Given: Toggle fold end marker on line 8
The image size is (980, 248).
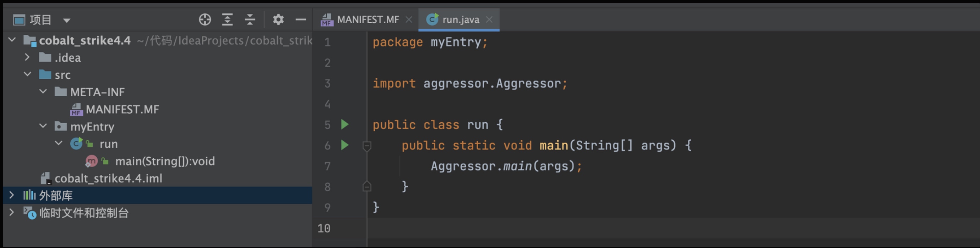Looking at the screenshot, I should click(367, 186).
